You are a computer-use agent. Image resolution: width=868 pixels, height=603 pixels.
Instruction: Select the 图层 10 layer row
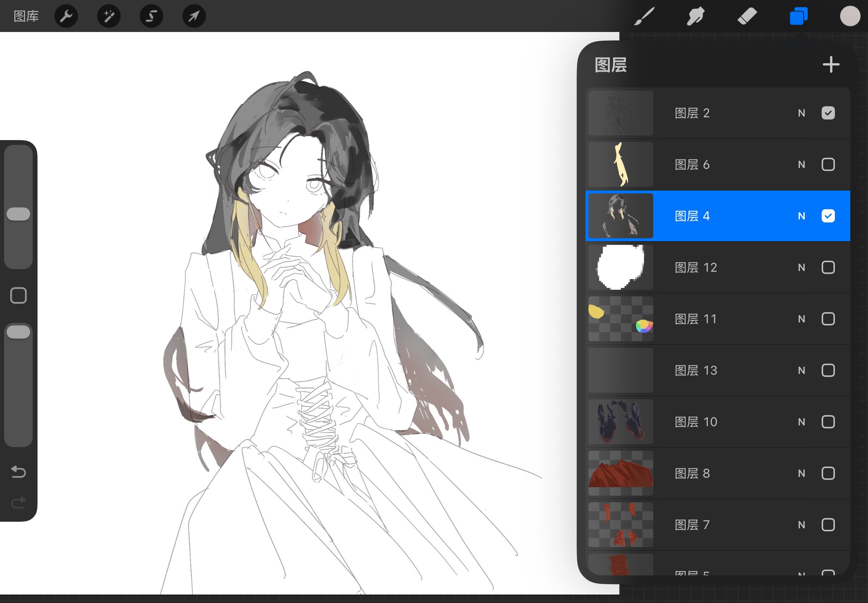click(718, 422)
